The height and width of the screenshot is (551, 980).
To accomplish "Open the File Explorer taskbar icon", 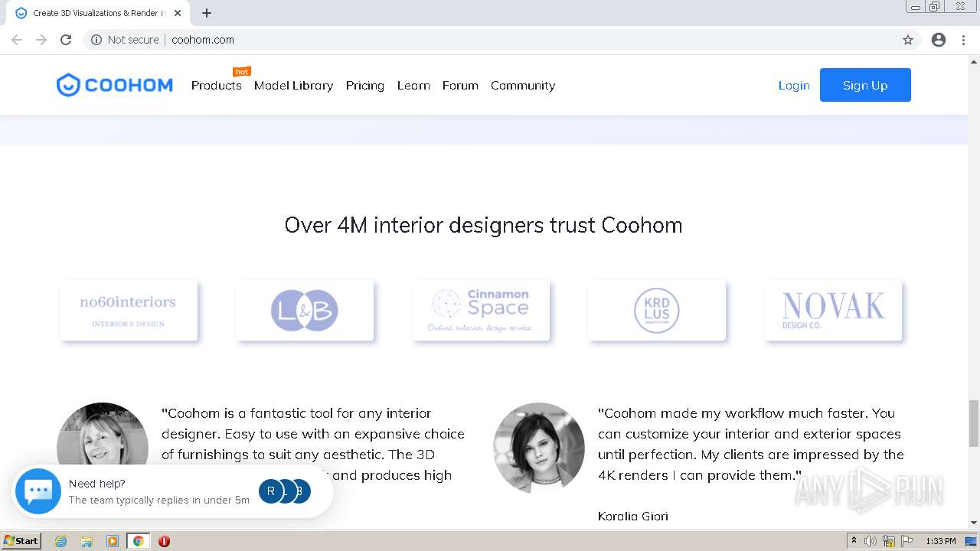I will pos(87,541).
